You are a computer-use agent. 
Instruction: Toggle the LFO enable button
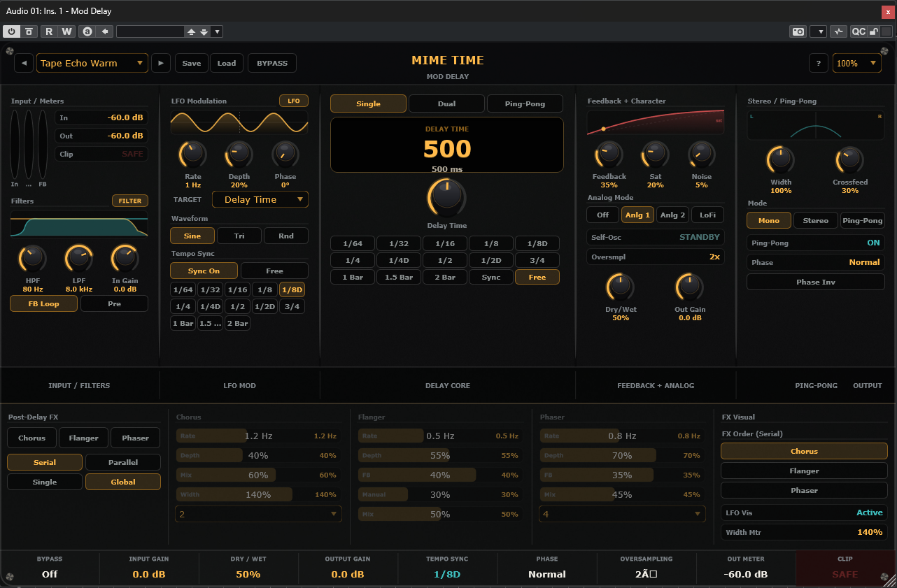294,101
